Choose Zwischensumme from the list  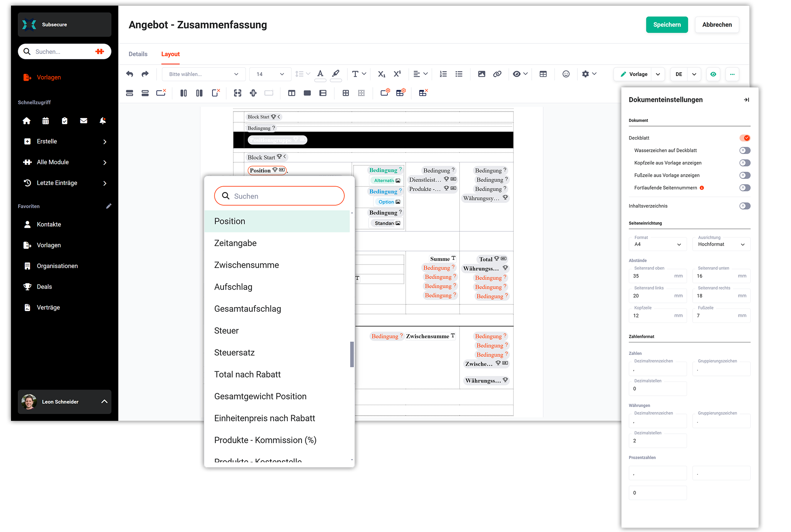(x=277, y=265)
